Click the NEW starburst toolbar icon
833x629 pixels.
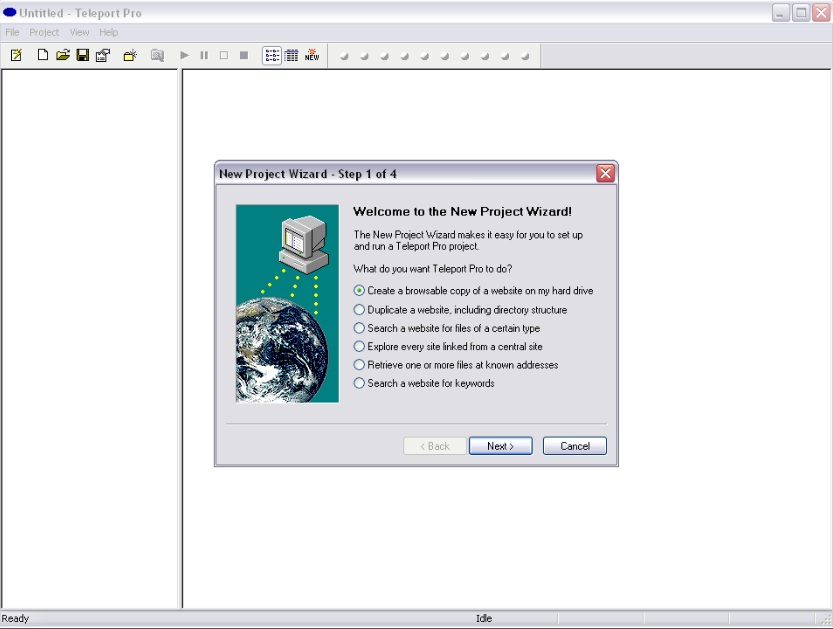[312, 55]
